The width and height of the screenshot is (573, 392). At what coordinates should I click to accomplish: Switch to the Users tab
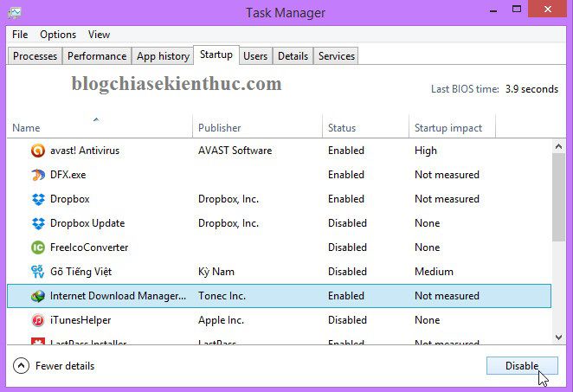click(255, 56)
